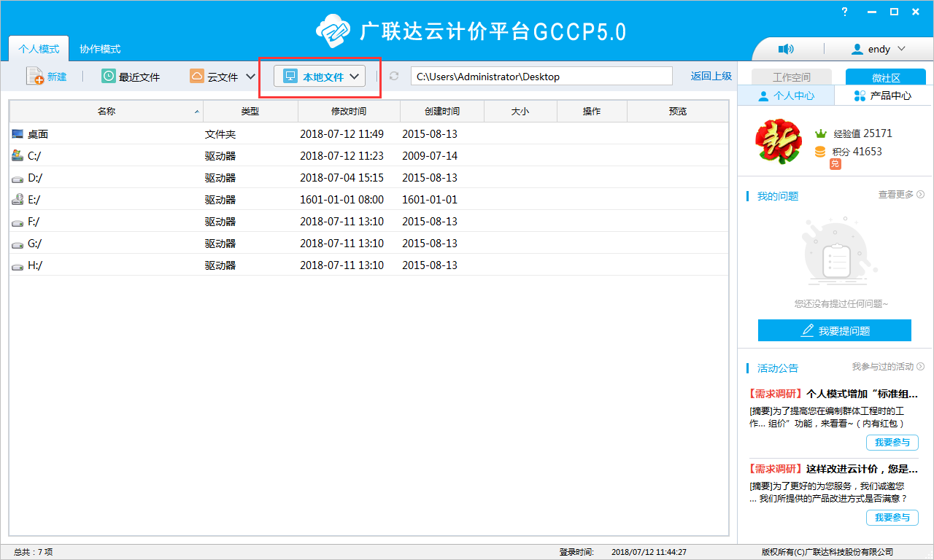Click 返回上级 to go up
Image resolution: width=934 pixels, height=560 pixels.
coord(711,76)
